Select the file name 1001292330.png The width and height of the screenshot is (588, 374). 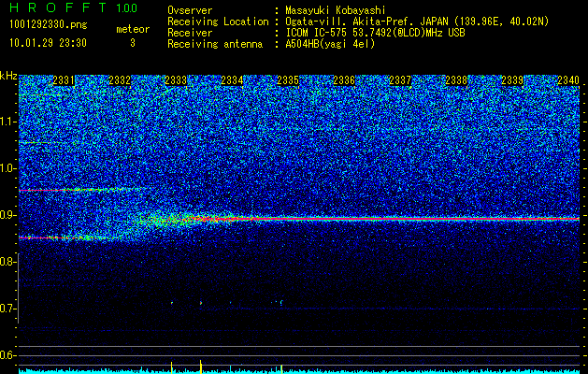pos(49,25)
